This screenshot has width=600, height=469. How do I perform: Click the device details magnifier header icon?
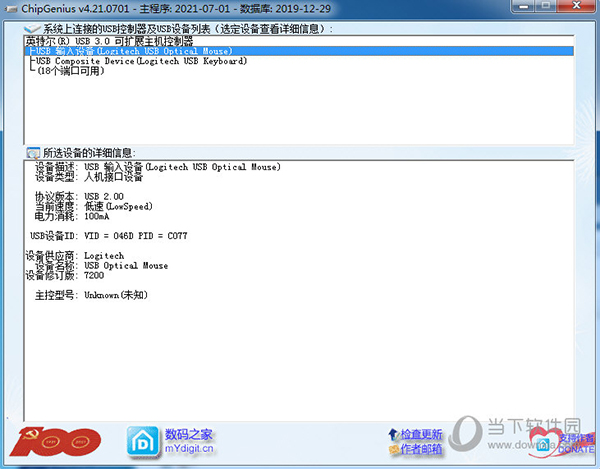[33, 153]
